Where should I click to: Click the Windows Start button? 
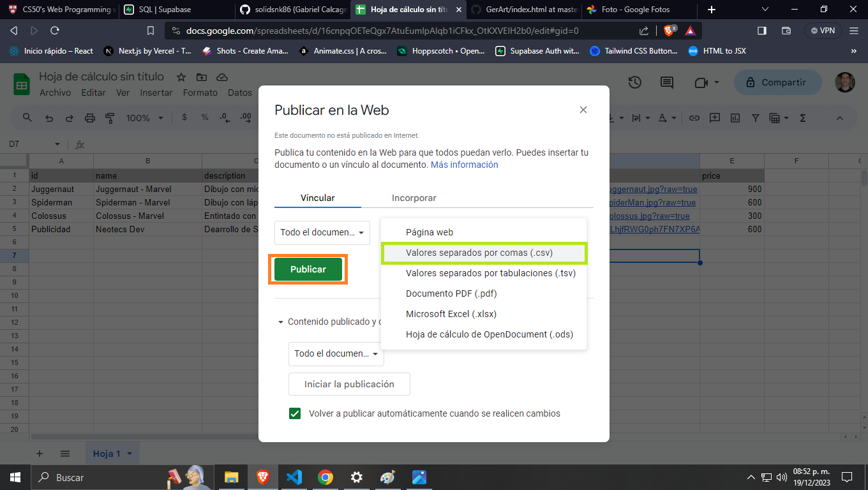coord(15,477)
